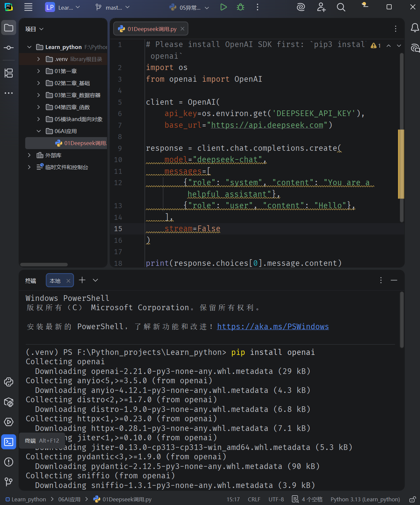Expand 临时文件和控制台 scratches node
The image size is (420, 505).
coord(29,167)
